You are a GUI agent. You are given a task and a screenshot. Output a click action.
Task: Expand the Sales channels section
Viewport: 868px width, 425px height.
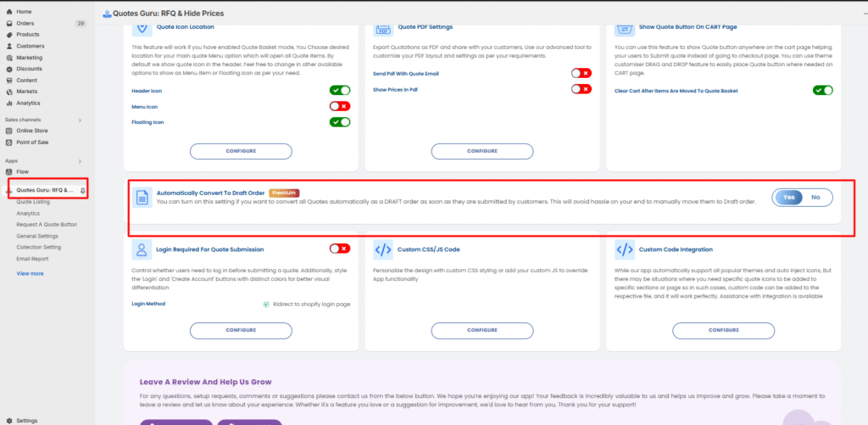tap(80, 120)
